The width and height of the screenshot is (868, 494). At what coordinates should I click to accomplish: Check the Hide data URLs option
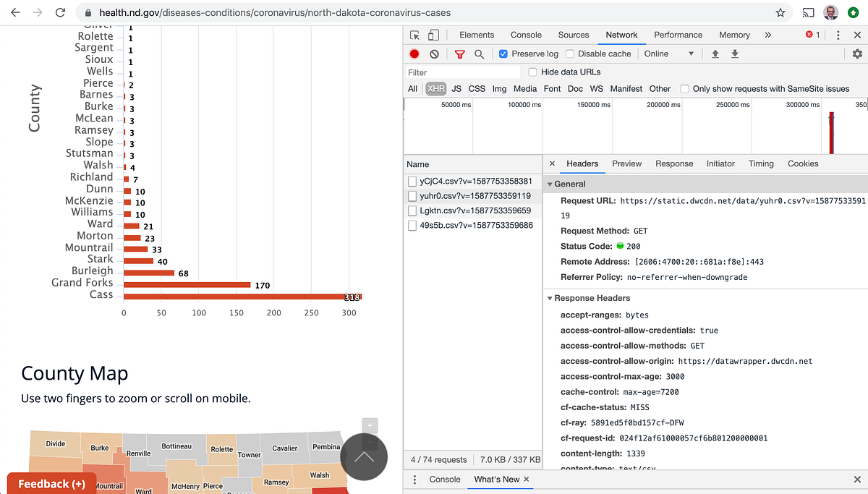[533, 72]
